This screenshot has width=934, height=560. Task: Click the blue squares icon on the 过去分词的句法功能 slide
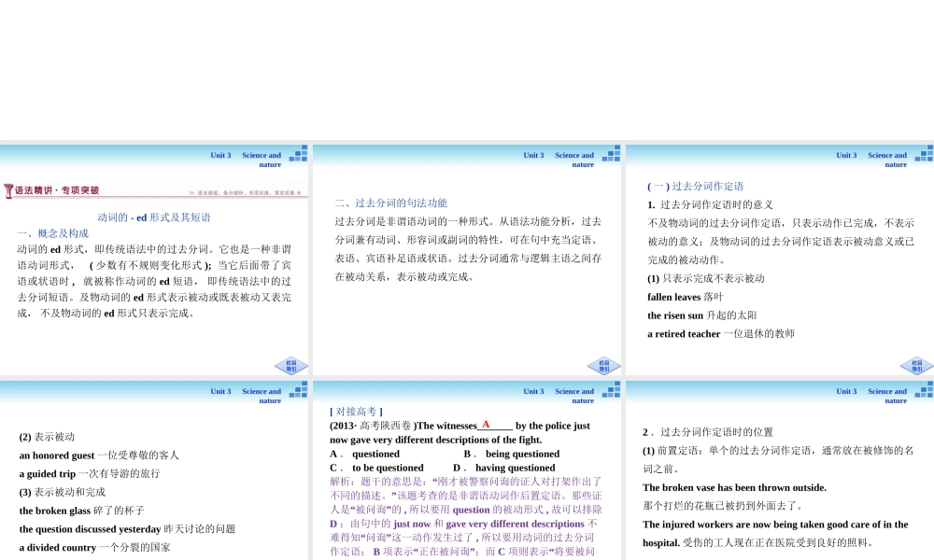(x=611, y=154)
